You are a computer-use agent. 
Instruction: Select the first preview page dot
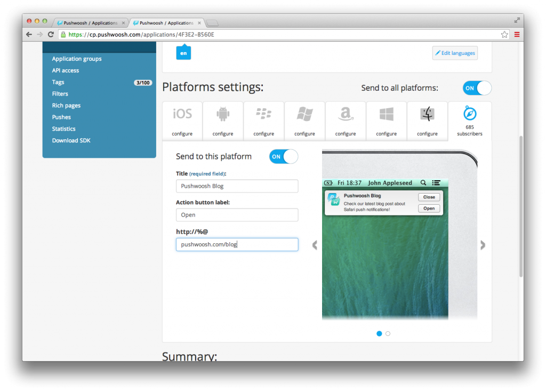pos(379,333)
